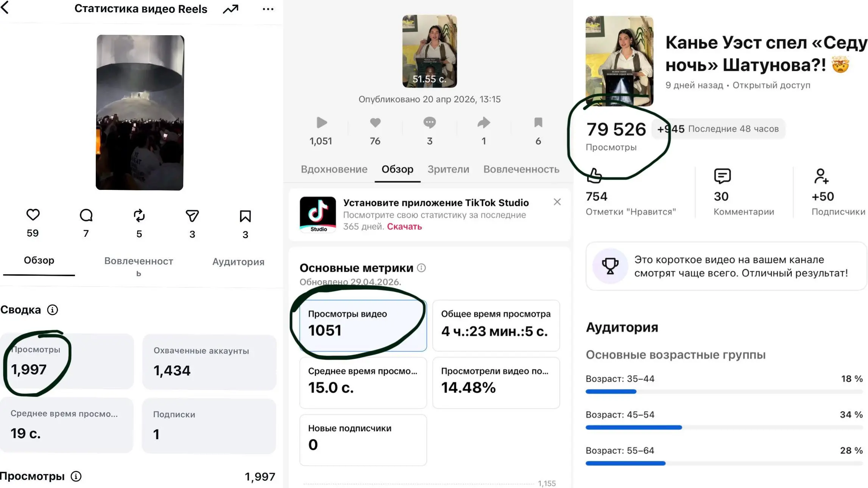Click the Статистика видео Reels title

(141, 9)
